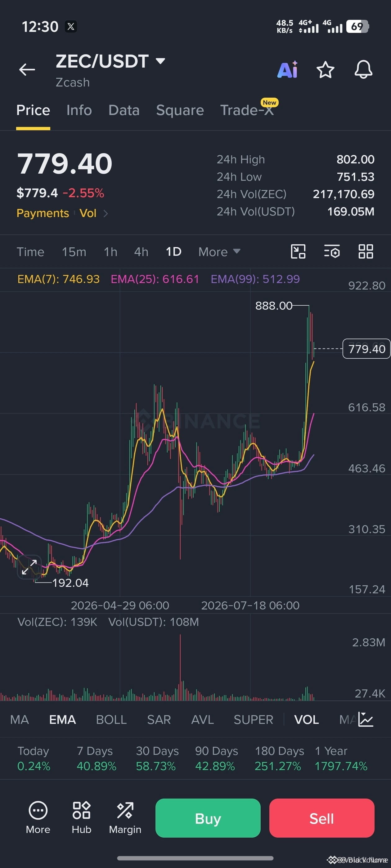The height and width of the screenshot is (868, 391).
Task: Tap the EMA(7): 746.93 legend
Action: 58,279
